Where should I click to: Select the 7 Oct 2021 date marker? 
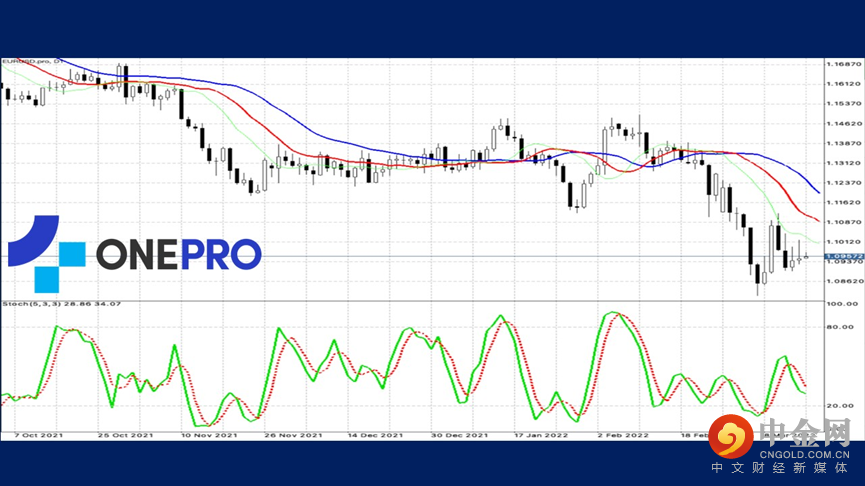click(x=39, y=435)
